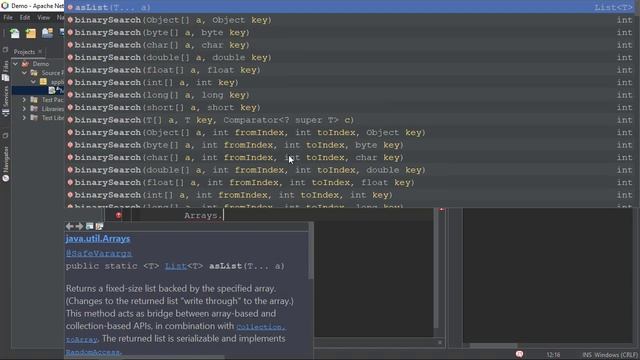Click the 12:16 cursor position indicator
This screenshot has height=360, width=640.
(x=553, y=355)
